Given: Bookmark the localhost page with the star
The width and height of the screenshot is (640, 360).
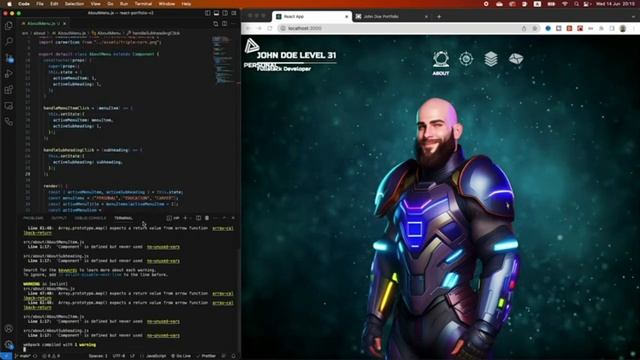Looking at the screenshot, I should click(x=535, y=28).
